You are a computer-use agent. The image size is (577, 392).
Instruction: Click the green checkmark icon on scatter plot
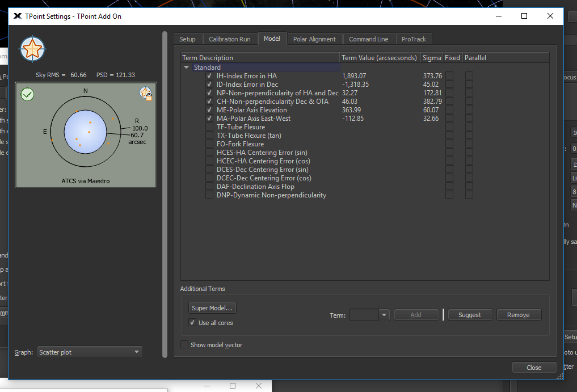[x=27, y=94]
